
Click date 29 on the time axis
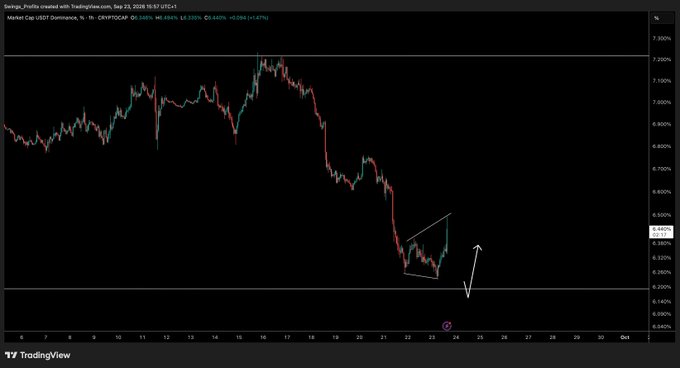click(576, 337)
